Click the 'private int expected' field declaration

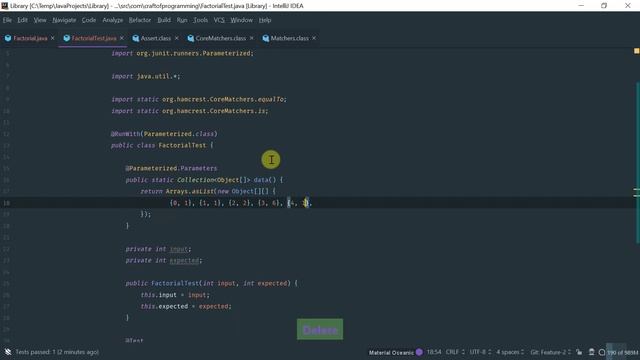[x=164, y=260]
